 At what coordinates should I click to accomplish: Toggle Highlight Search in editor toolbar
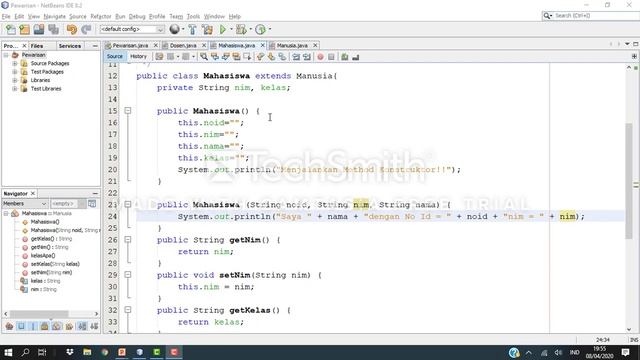pyautogui.click(x=236, y=57)
